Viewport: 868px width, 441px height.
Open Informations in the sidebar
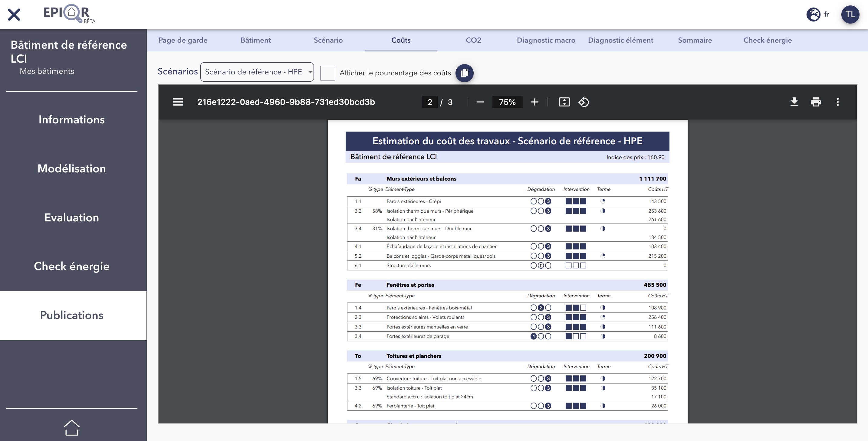pos(72,119)
